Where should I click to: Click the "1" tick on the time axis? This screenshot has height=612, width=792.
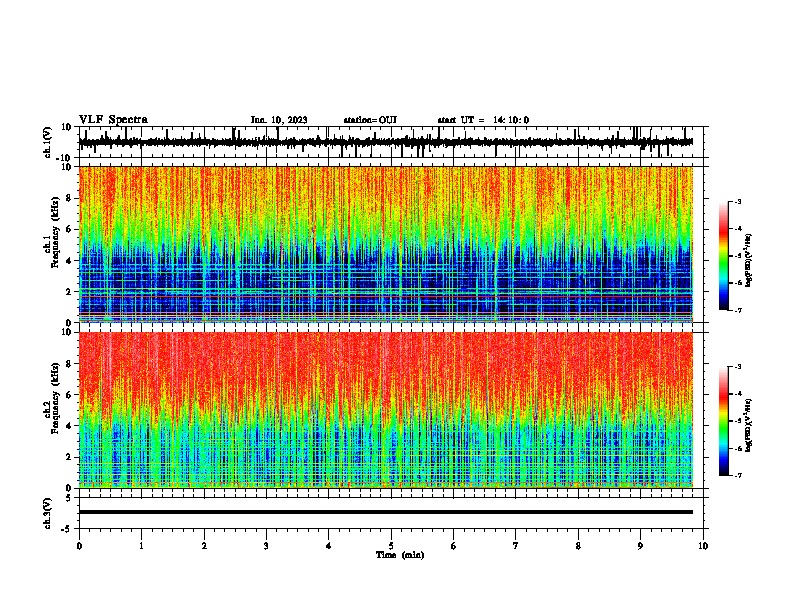[x=141, y=546]
